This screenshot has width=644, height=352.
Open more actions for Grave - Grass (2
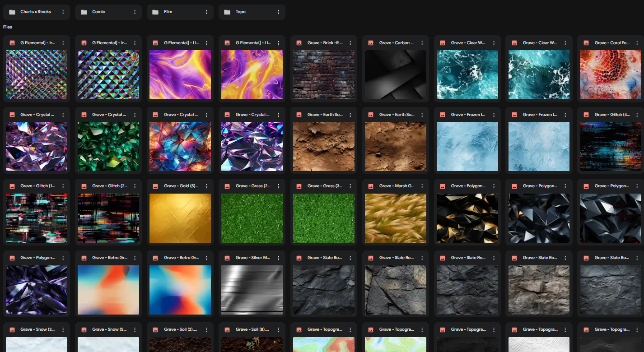tap(278, 186)
